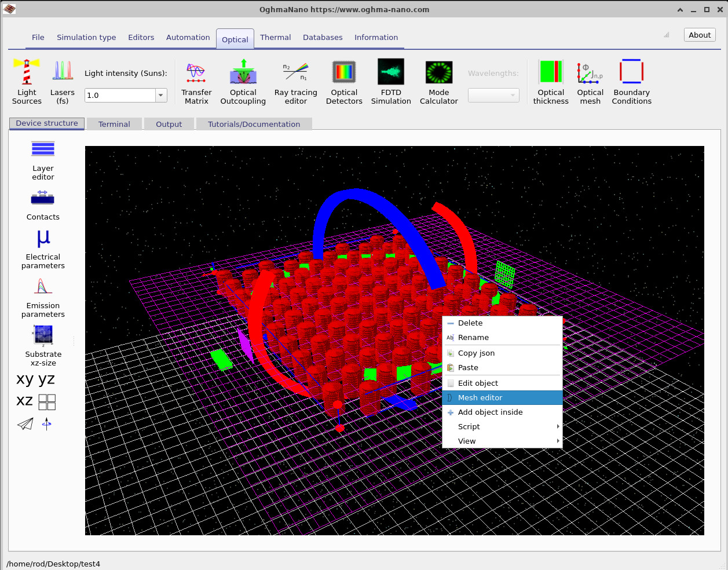This screenshot has width=728, height=570.
Task: Expand the Light intensity dropdown arrow
Action: coord(161,95)
